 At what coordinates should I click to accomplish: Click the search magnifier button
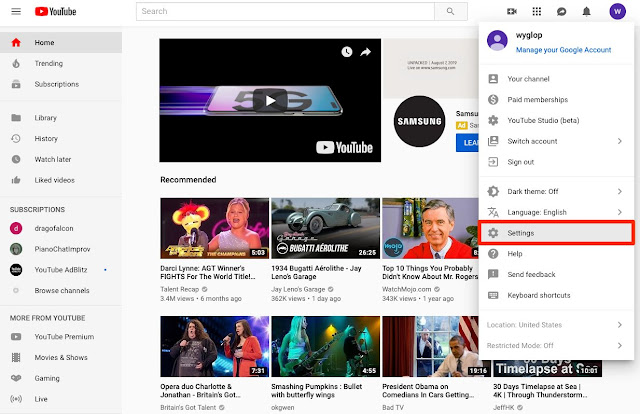(451, 11)
